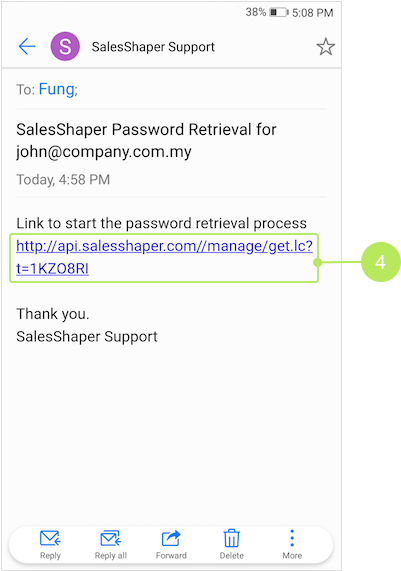Screen dimensions: 401x571
Task: Open the password retrieval link
Action: coord(164,257)
